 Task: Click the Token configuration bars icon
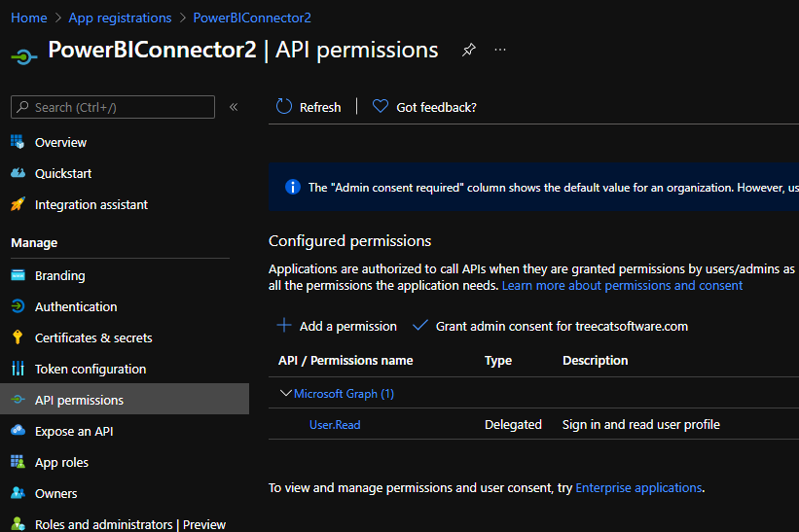click(x=18, y=368)
